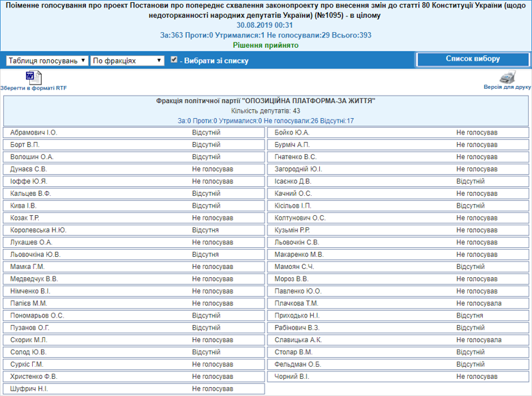Select deputy row 'Колтунович О.С.'
This screenshot has width=532, height=396.
coord(398,218)
